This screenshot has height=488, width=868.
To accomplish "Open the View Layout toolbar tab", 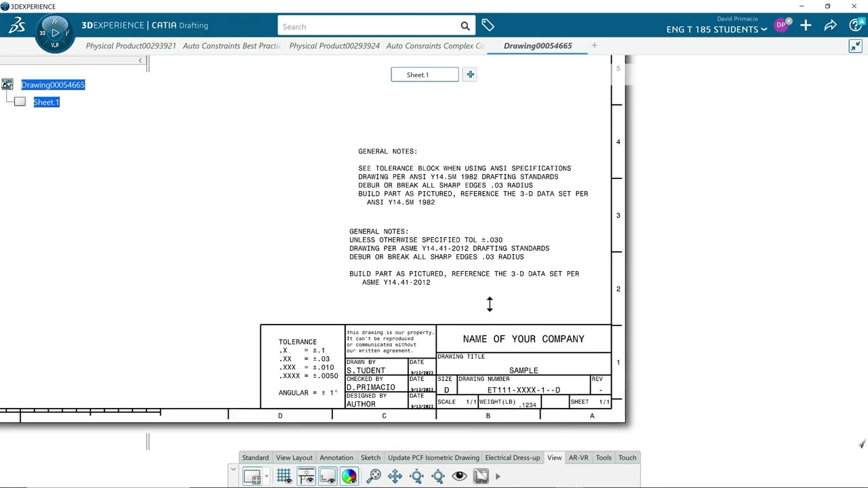I will 294,457.
